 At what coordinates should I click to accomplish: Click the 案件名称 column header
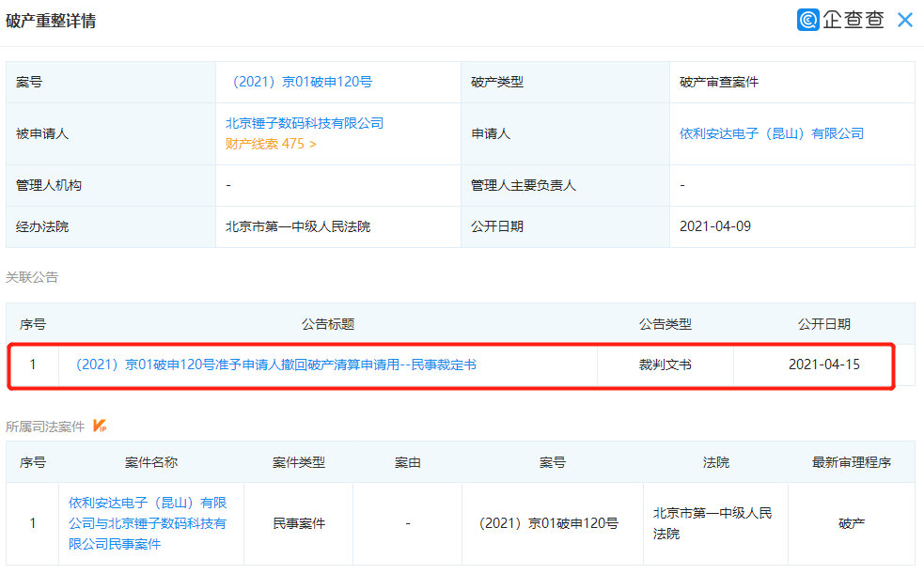pyautogui.click(x=150, y=463)
